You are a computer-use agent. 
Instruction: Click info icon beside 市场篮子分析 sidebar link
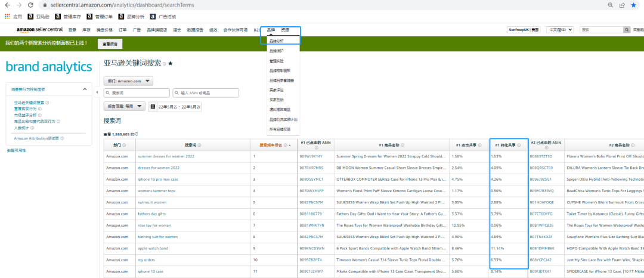(40, 115)
